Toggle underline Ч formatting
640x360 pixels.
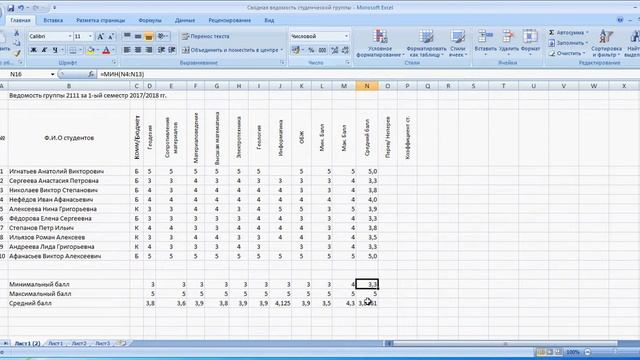coord(55,50)
